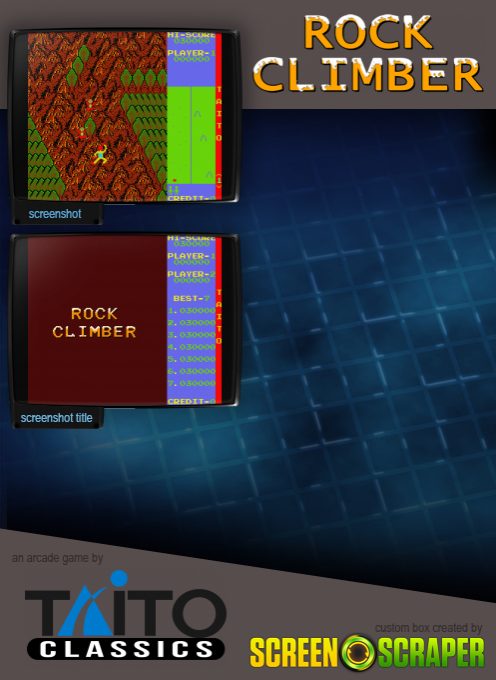
Task: Click the 'screenshot' label under the gameplay image
Action: click(x=55, y=214)
